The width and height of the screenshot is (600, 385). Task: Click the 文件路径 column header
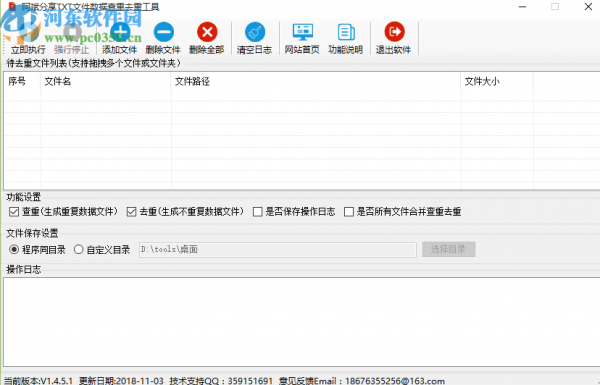tap(316, 81)
